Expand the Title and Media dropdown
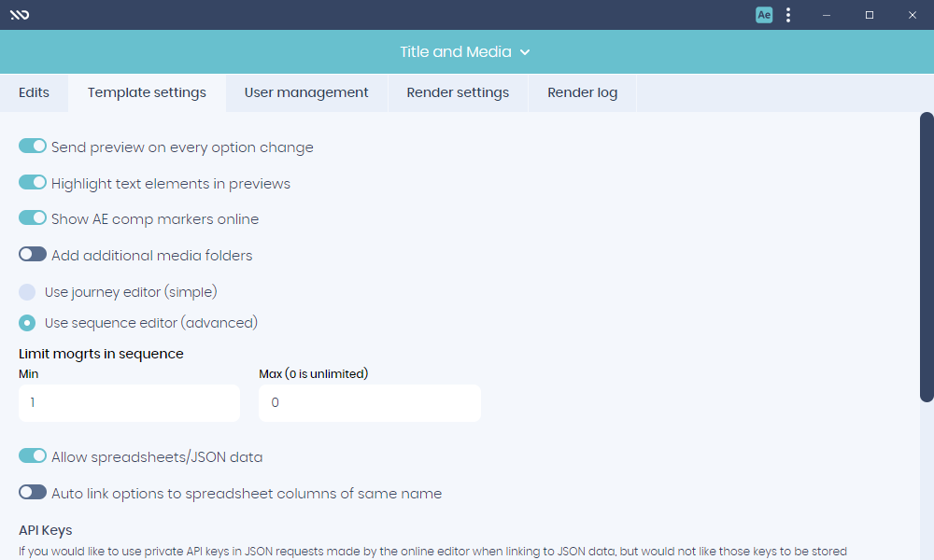 click(465, 52)
